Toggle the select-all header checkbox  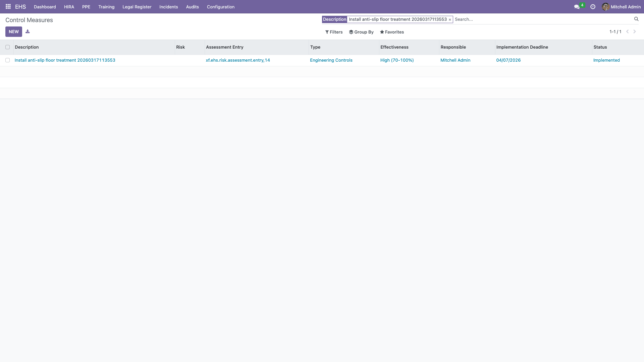click(7, 47)
